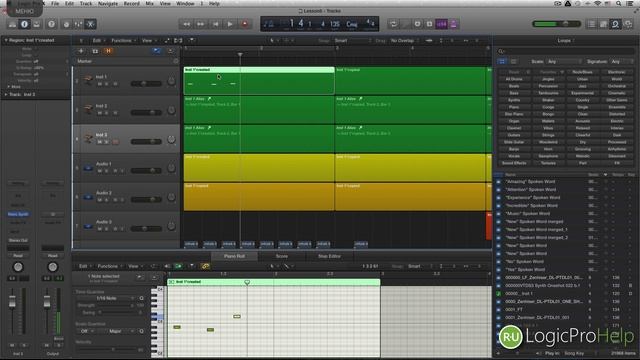Adjust the Inst 1 track volume slider
The image size is (640, 360).
point(146,83)
